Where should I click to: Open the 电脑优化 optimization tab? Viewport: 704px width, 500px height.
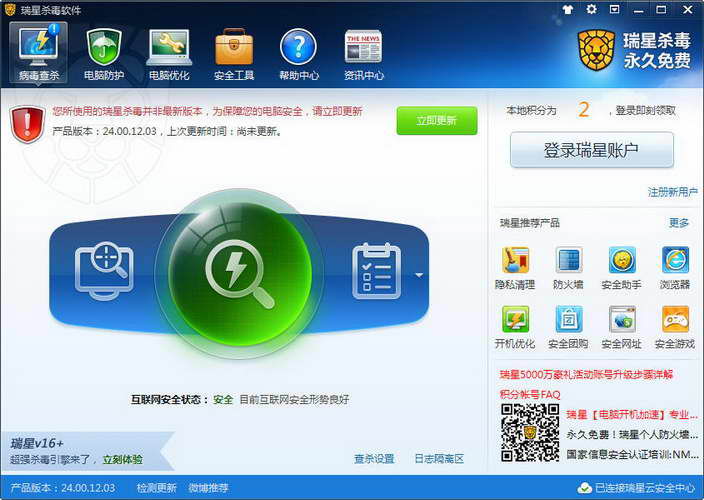tap(169, 54)
